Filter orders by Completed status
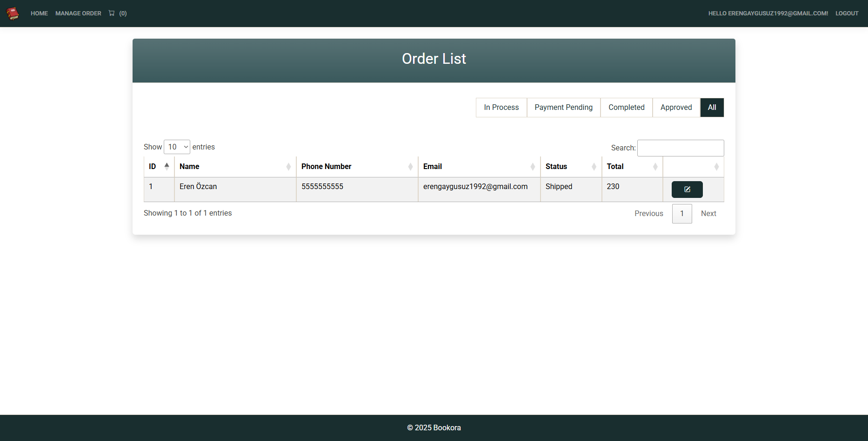 coord(627,108)
